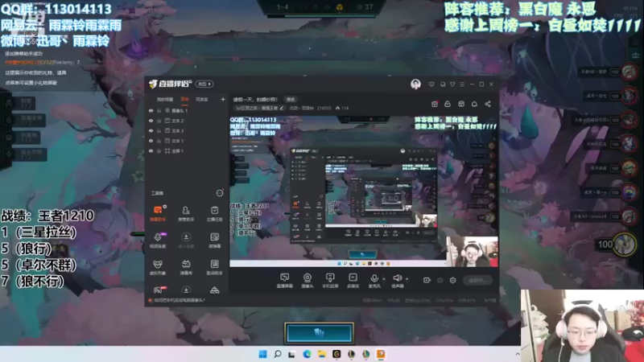Click the blue button at game bottom center
Image resolution: width=644 pixels, height=362 pixels.
(x=319, y=333)
